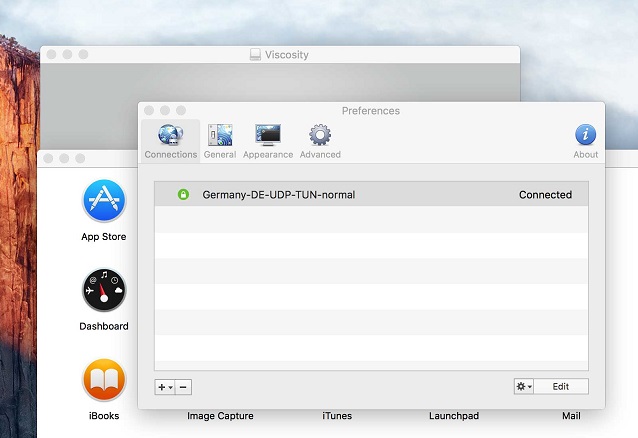Screen dimensions: 638x438
Task: Open the Appearance preferences pane
Action: click(x=268, y=140)
